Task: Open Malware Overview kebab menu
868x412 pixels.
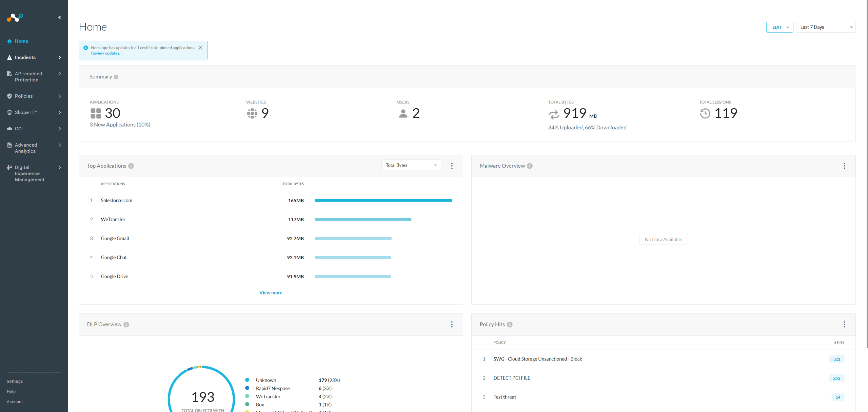Action: coord(844,166)
